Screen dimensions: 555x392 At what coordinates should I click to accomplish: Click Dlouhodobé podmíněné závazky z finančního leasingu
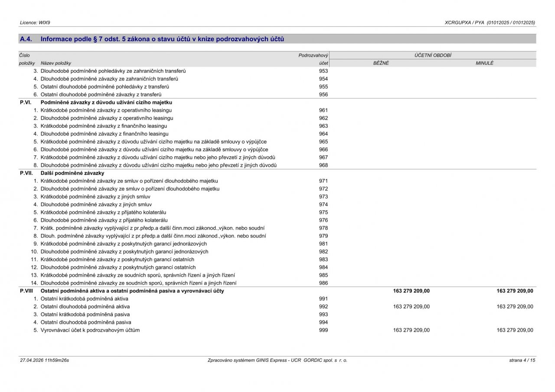click(x=104, y=134)
